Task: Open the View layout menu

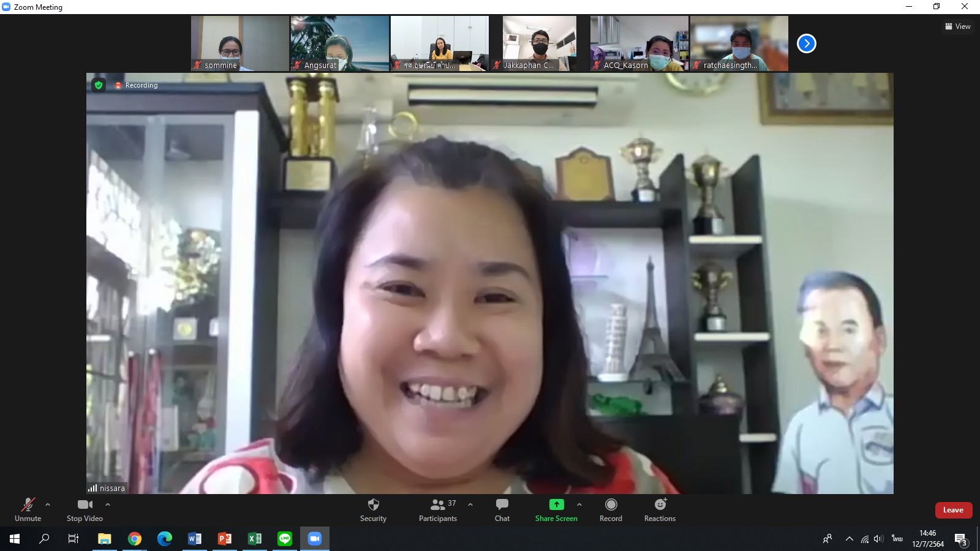Action: pos(958,26)
